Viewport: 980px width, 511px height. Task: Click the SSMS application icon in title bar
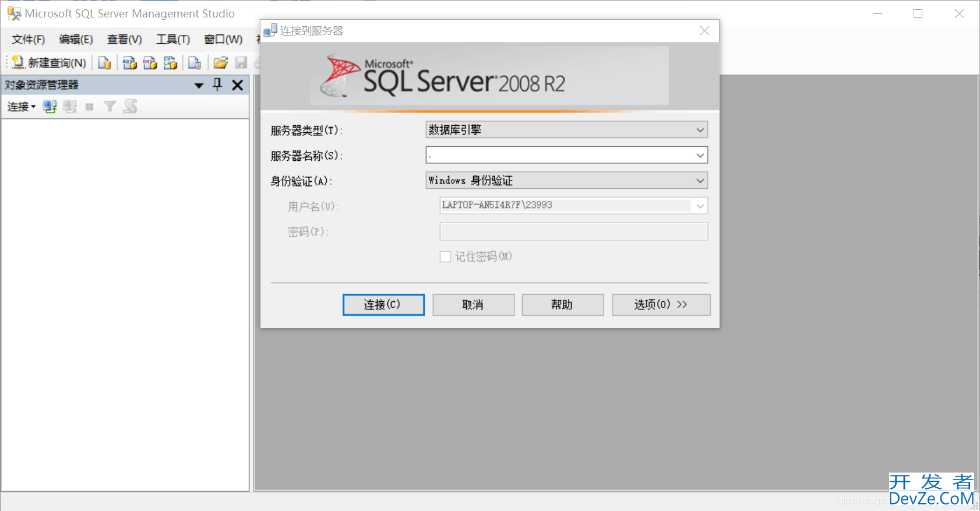(x=15, y=13)
